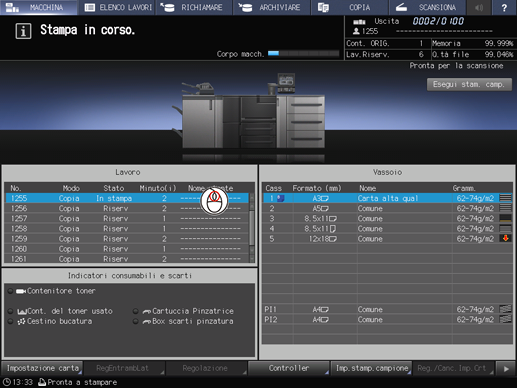Click the info icon beside Stampa in corso
The height and width of the screenshot is (388, 517).
23,31
